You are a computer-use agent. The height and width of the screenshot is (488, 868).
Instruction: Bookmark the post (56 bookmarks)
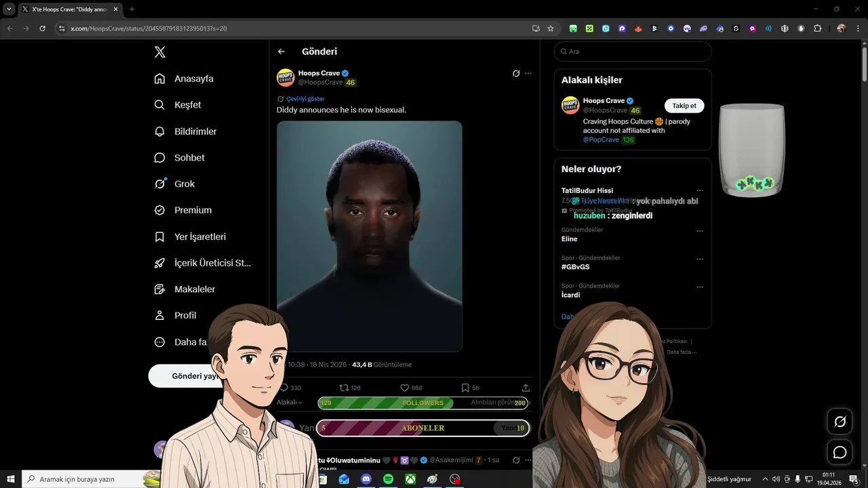click(470, 388)
